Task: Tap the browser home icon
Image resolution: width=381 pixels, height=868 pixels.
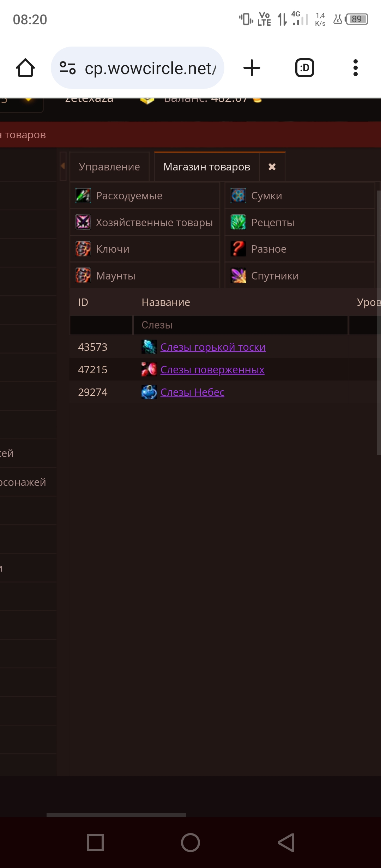Action: (x=25, y=68)
